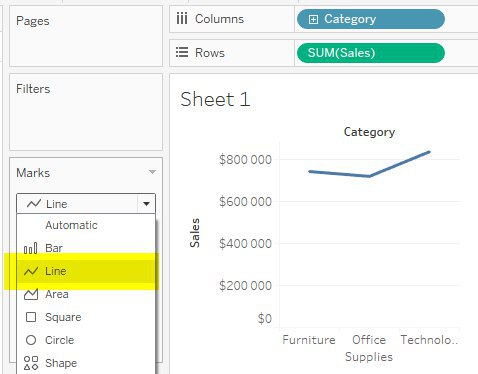Image resolution: width=478 pixels, height=374 pixels.
Task: Click the Line icon in highlighted row
Action: click(x=31, y=271)
